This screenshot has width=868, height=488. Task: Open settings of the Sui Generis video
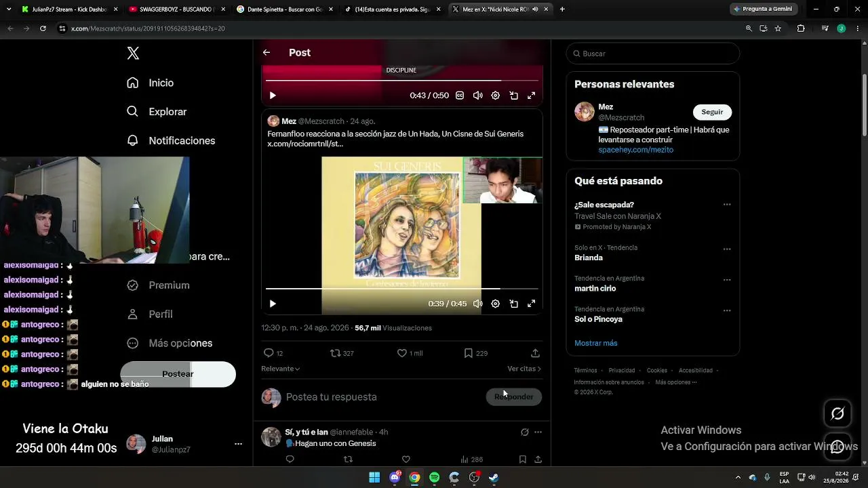[496, 304]
